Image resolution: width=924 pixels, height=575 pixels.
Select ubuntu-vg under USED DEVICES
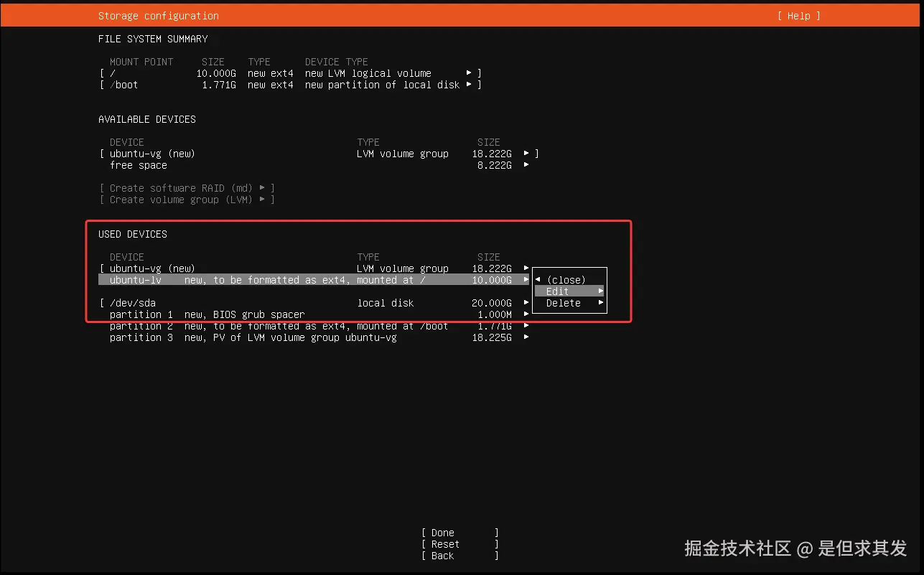147,268
